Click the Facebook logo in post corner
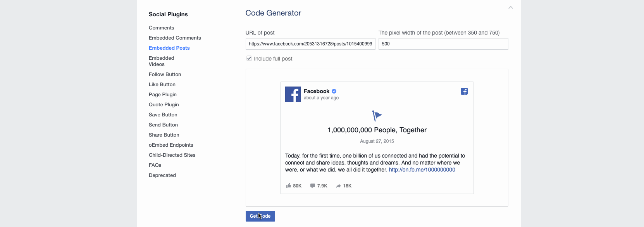The width and height of the screenshot is (644, 227). (464, 91)
